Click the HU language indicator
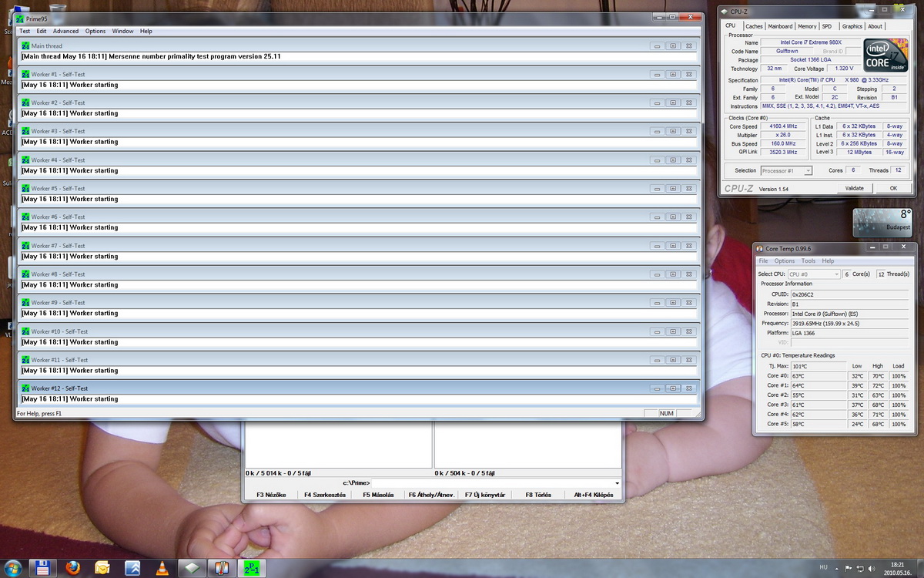Screen dimensions: 924x578 pos(823,567)
